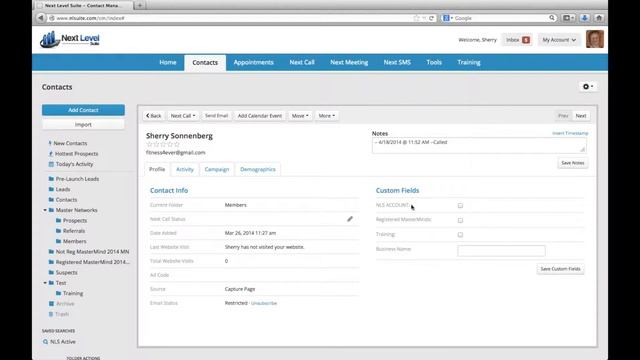640x360 pixels.
Task: Open the My Account dropdown
Action: pos(559,40)
